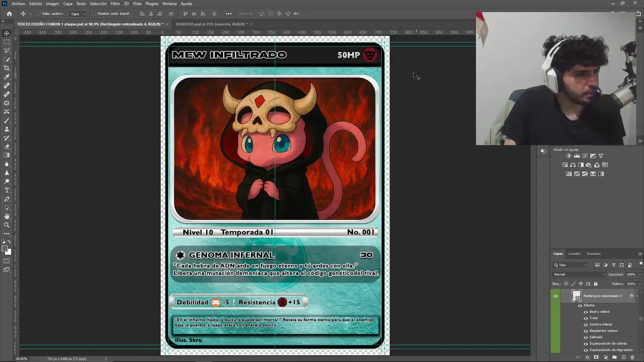
Task: Toggle Efectos visibility eye
Action: [x=580, y=305]
